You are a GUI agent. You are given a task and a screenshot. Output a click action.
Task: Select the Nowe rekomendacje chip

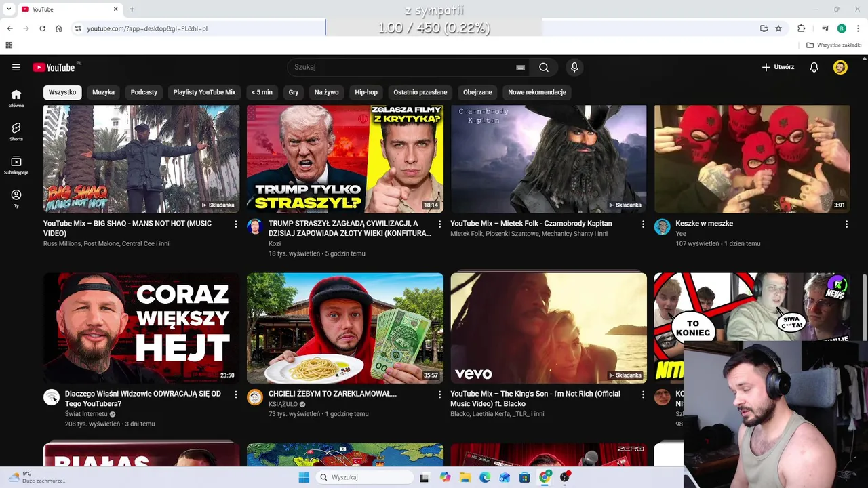(x=537, y=92)
